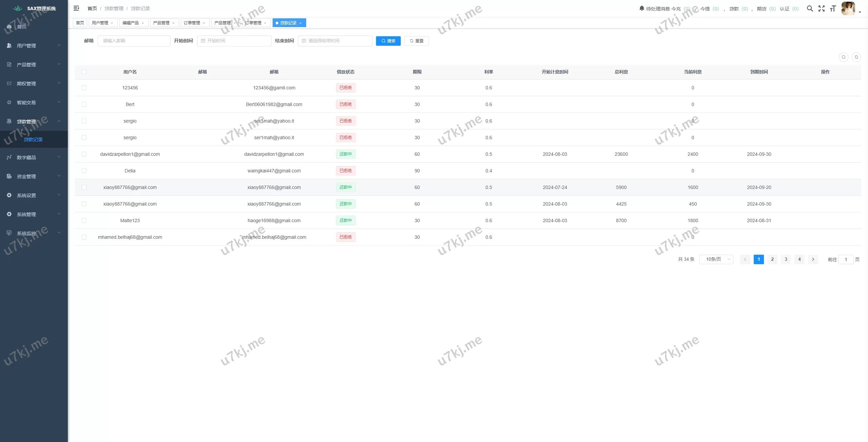The height and width of the screenshot is (442, 868).
Task: Toggle search bar visibility round icon
Action: (x=844, y=57)
